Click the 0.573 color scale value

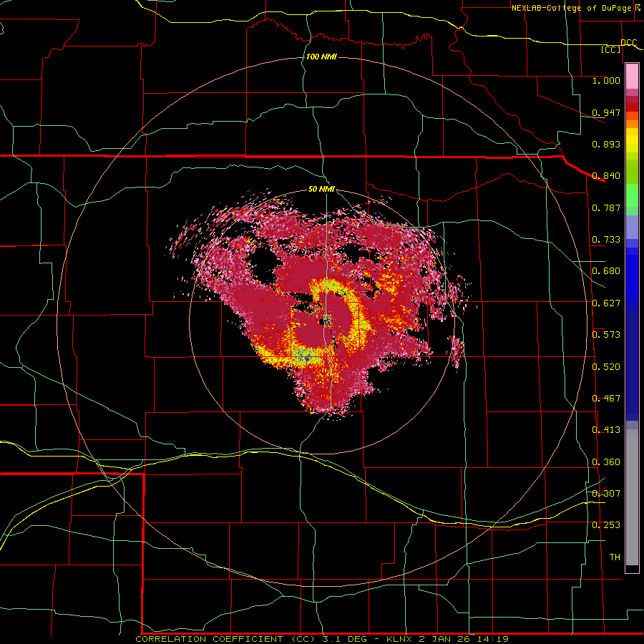pyautogui.click(x=606, y=335)
